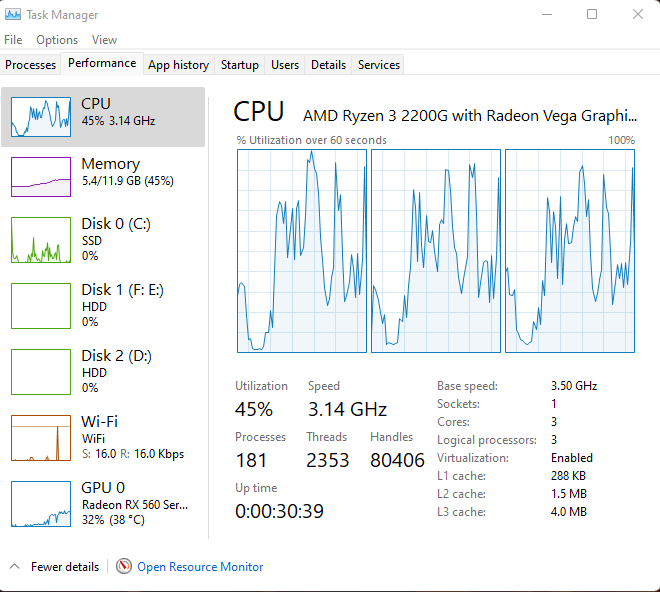Click the Up time value 0:00:30:39
660x592 pixels.
pos(279,511)
